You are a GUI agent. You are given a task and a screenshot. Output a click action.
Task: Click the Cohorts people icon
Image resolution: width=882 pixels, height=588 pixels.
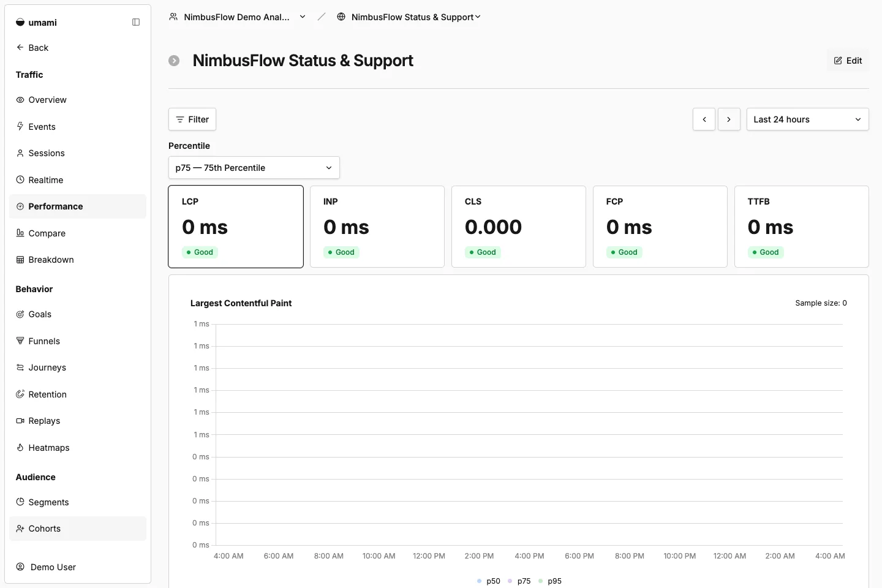pyautogui.click(x=20, y=529)
